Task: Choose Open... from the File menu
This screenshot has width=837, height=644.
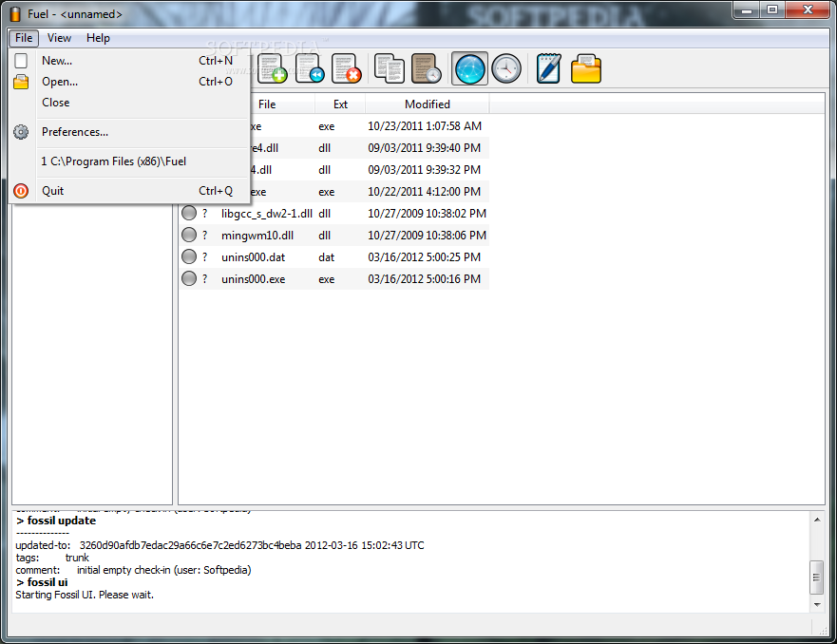Action: point(130,82)
